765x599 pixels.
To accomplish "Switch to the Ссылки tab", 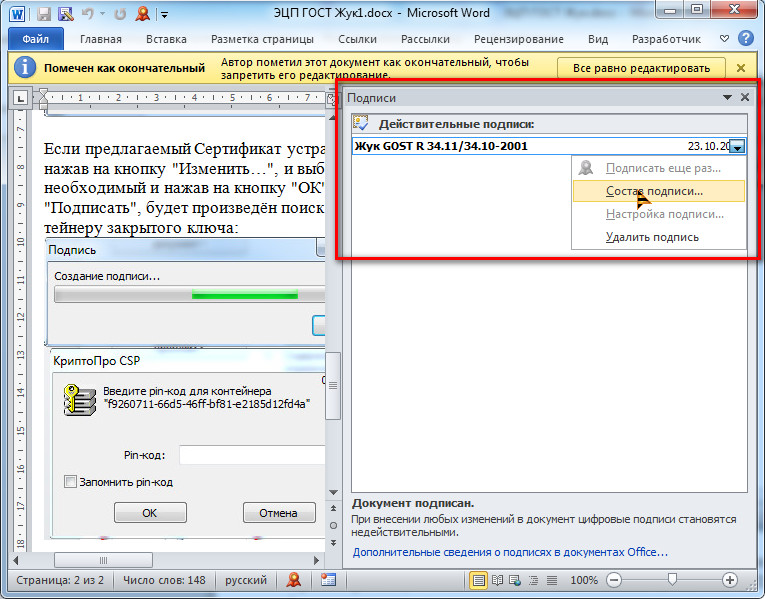I will point(358,39).
